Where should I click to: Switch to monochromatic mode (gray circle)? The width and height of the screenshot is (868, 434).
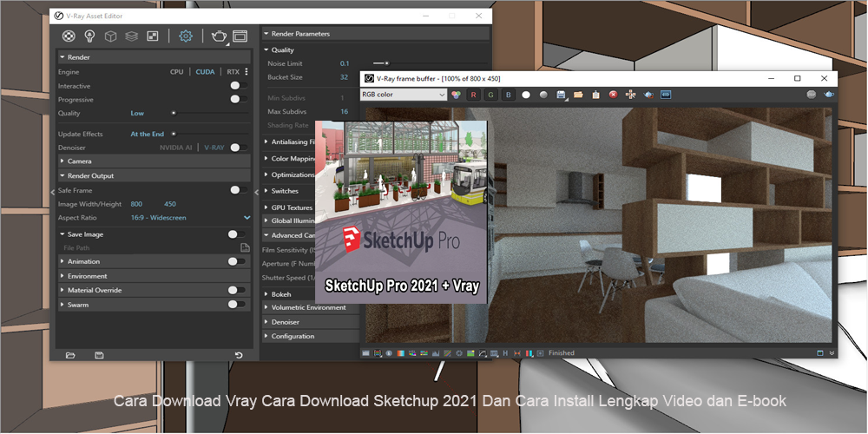543,95
